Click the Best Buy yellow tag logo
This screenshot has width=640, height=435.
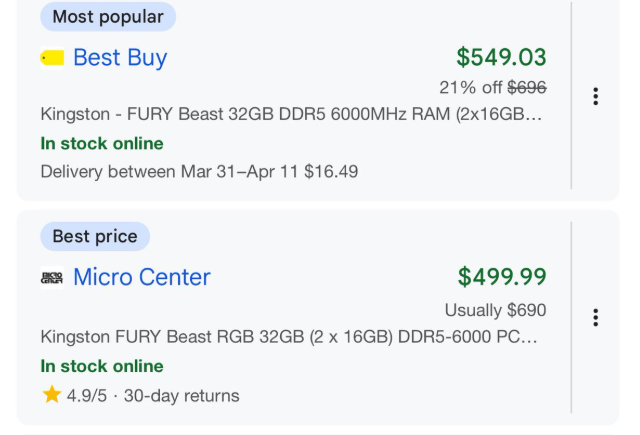(x=52, y=58)
